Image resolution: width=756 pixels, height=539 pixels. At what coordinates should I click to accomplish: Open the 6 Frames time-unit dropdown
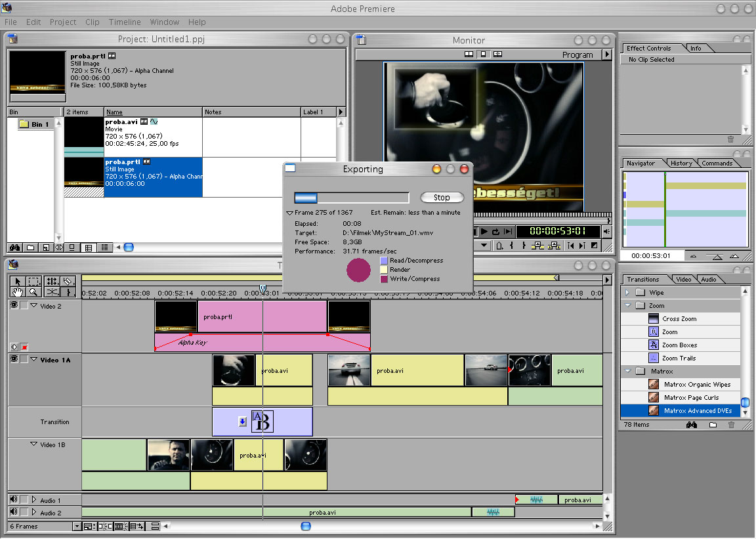[77, 527]
